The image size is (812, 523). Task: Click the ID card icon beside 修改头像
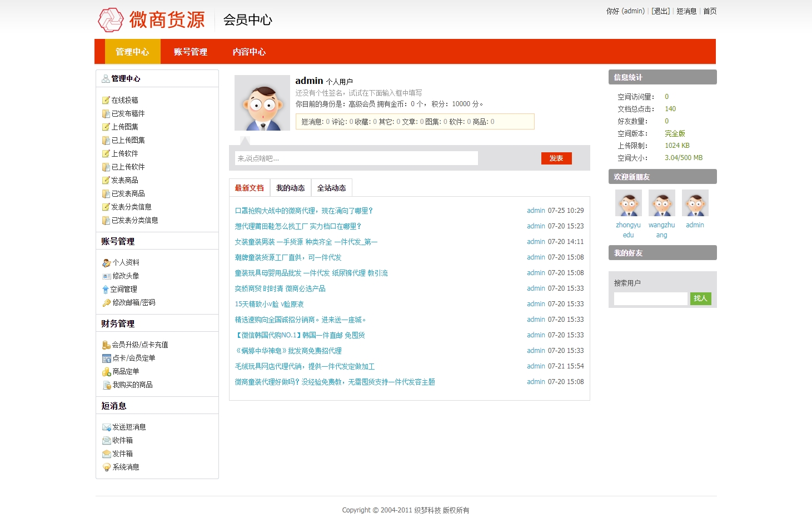pos(106,276)
